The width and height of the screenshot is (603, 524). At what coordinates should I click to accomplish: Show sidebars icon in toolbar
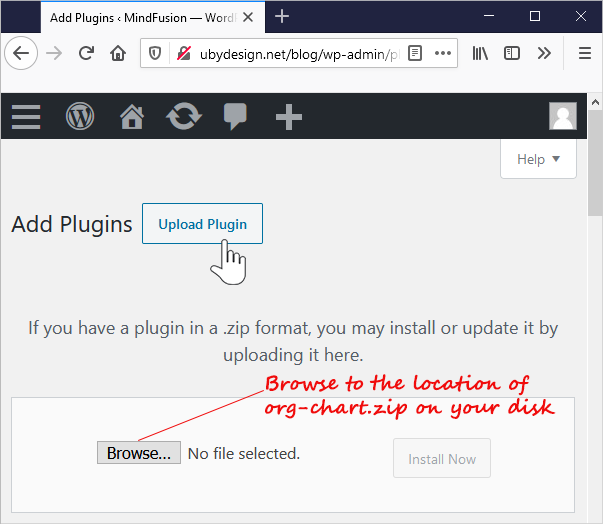click(x=511, y=53)
